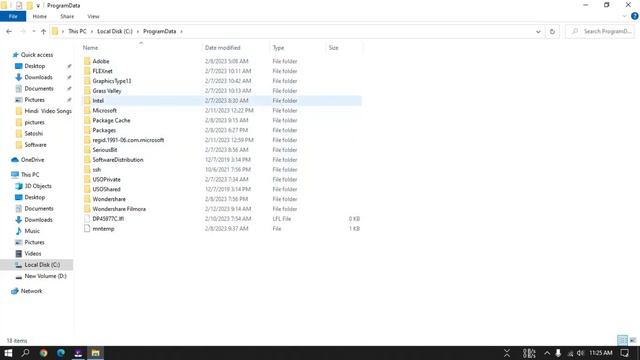Open Network in navigation pane

(x=31, y=291)
